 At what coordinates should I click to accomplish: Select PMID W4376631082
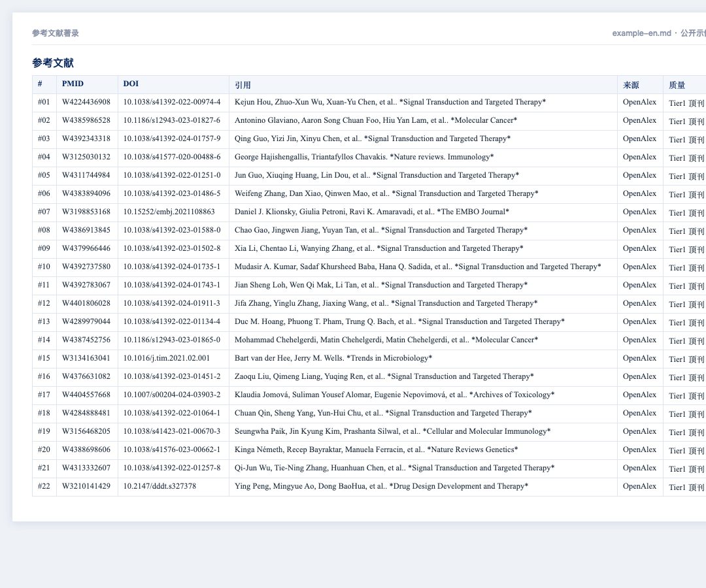click(x=86, y=376)
